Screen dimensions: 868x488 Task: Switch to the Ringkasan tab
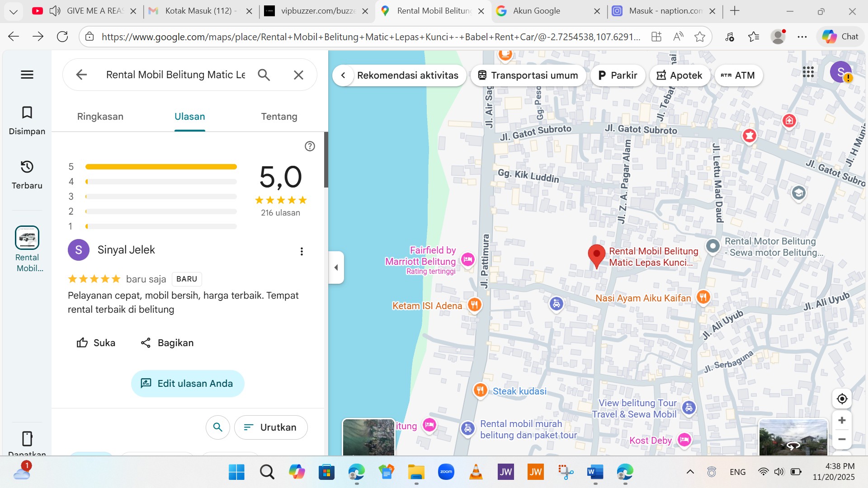coord(100,117)
